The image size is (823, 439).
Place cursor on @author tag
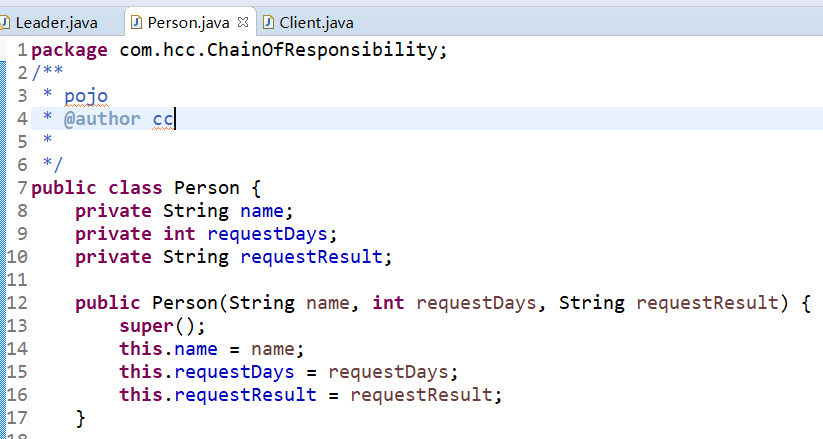[x=102, y=119]
